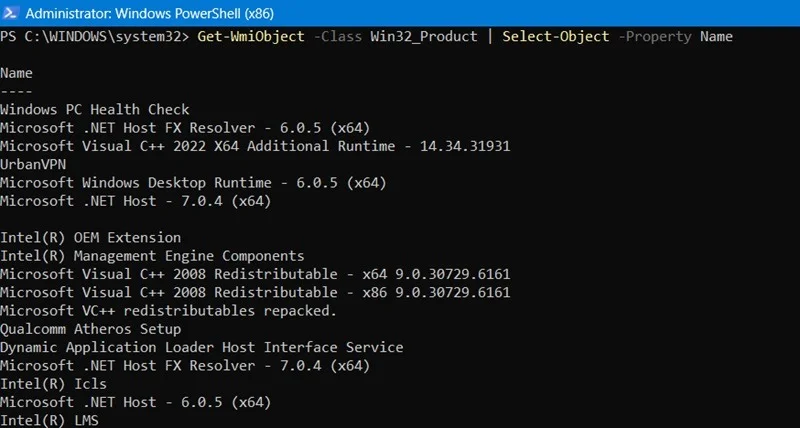This screenshot has width=800, height=428.
Task: Click the PowerShell icon in the title bar
Action: 14,13
